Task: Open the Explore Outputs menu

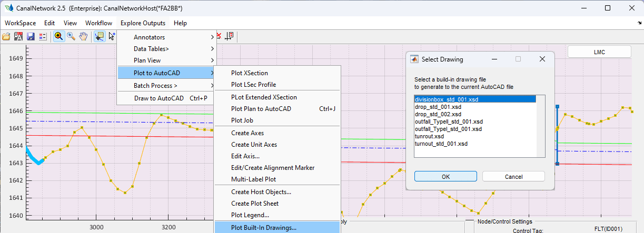Action: pos(143,23)
